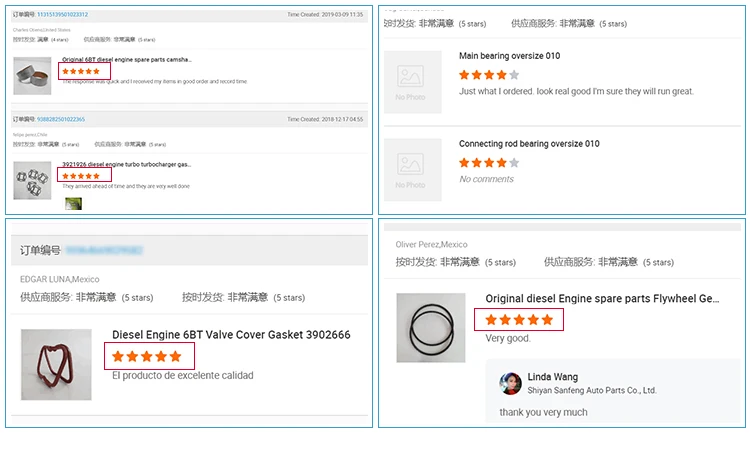
Task: Open order number 93882825010223365 link
Action: tap(61, 119)
